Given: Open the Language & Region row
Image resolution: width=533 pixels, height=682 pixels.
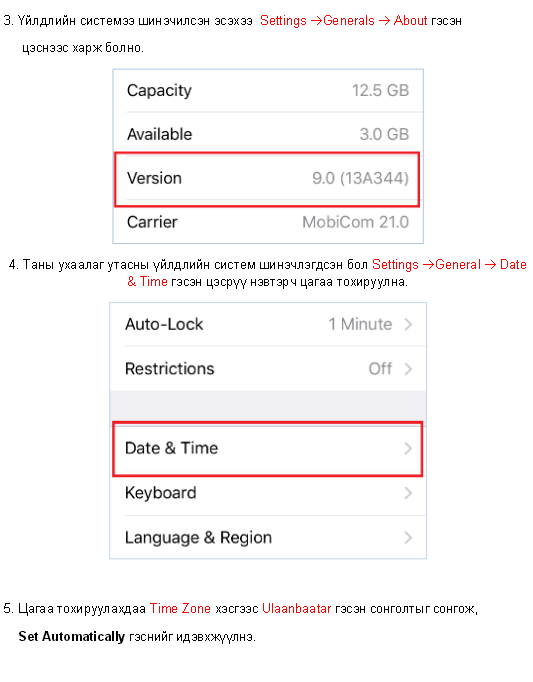Looking at the screenshot, I should point(268,538).
